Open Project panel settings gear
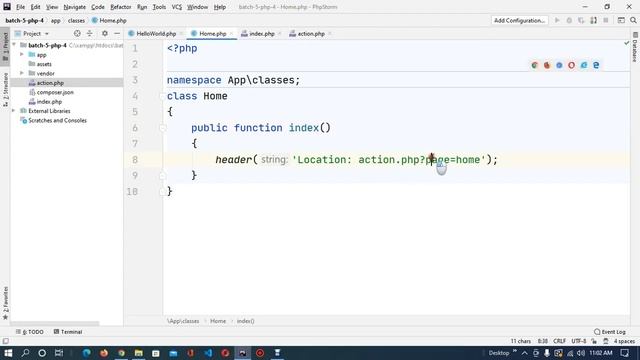Screen dimensions: 640x360 coord(105,33)
